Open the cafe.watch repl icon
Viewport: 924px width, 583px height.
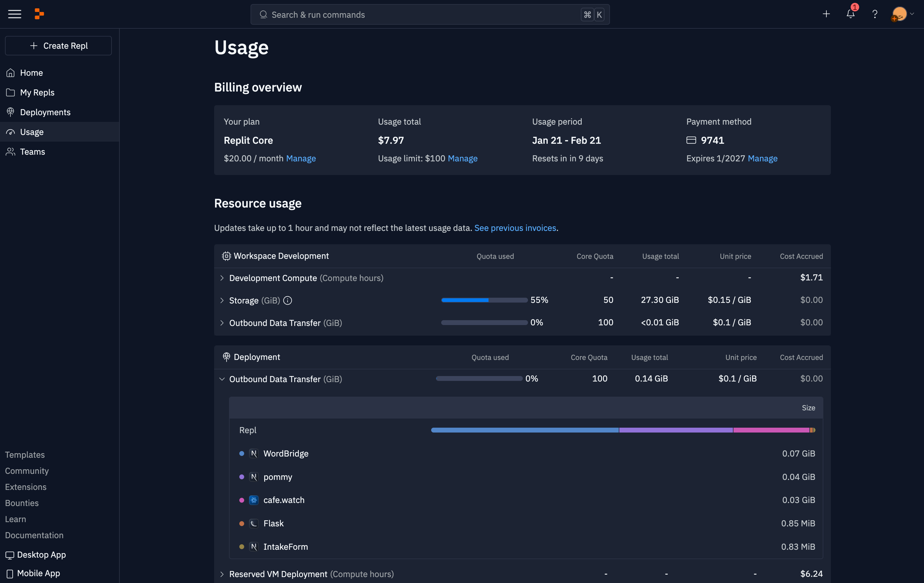[x=254, y=500]
